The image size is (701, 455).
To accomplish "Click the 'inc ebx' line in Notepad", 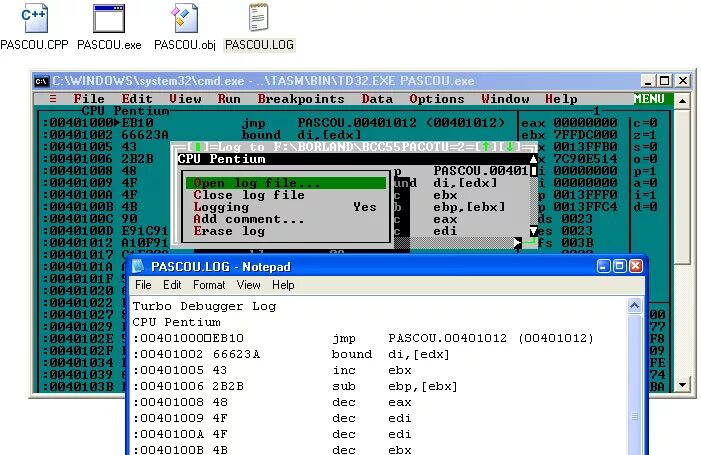I will [x=272, y=370].
